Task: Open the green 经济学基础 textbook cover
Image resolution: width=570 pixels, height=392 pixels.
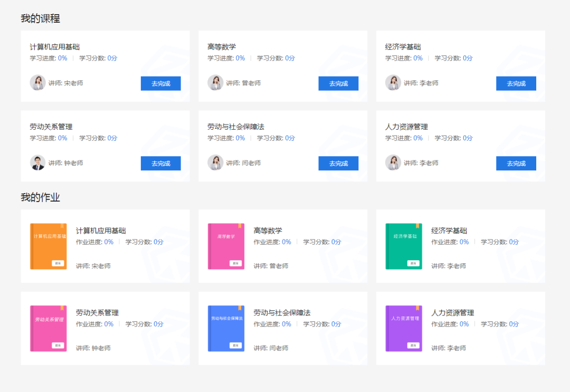Action: tap(404, 246)
